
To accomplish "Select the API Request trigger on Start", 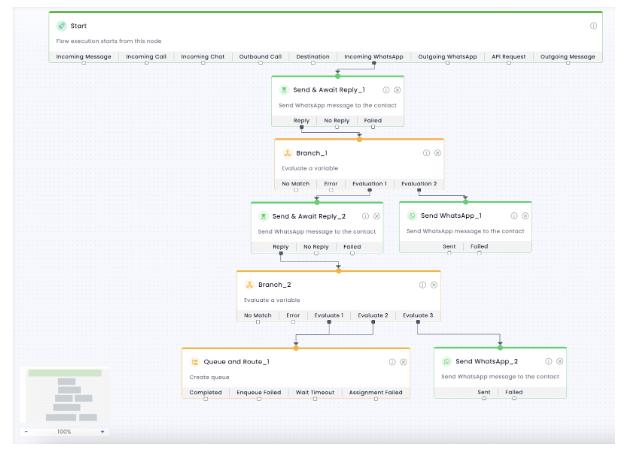I will [x=507, y=57].
